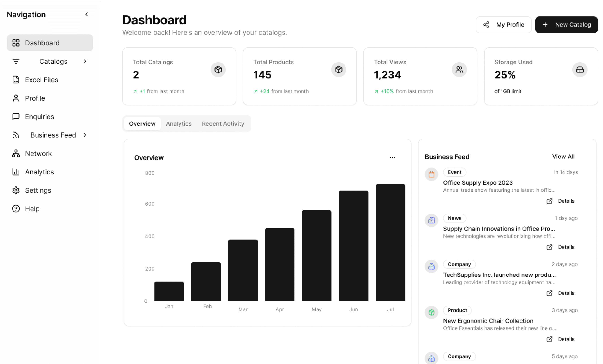Select the Overview tab
This screenshot has width=603, height=364.
pyautogui.click(x=142, y=123)
